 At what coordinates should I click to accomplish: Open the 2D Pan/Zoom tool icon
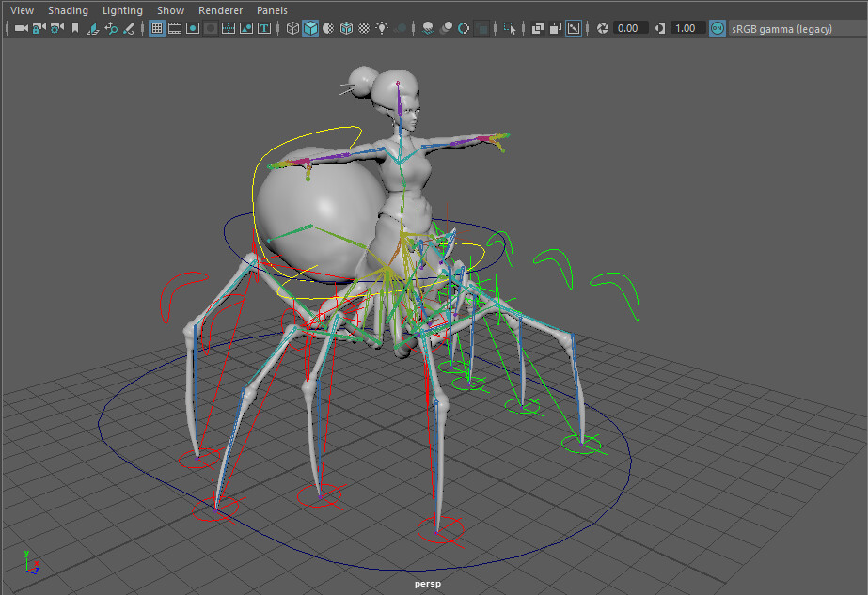click(113, 28)
